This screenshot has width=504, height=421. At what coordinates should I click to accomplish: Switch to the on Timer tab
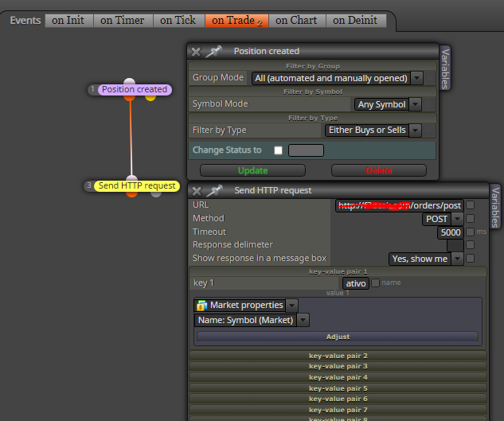[x=123, y=21]
